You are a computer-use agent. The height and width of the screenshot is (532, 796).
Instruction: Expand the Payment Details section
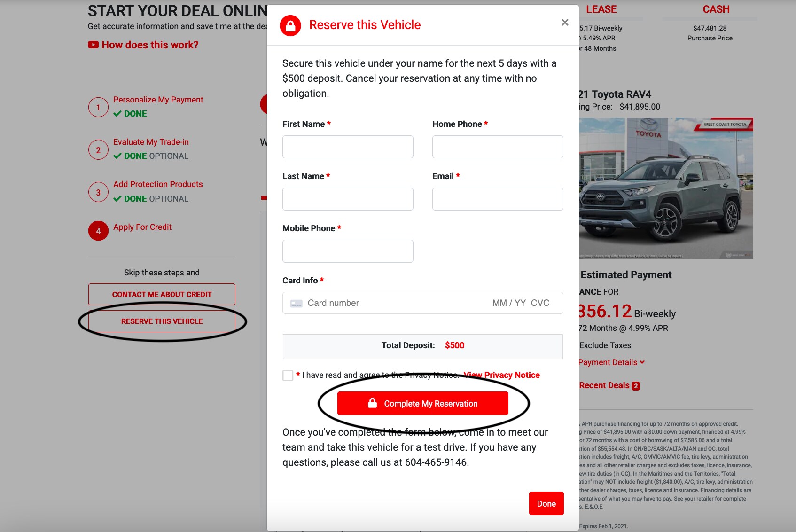[612, 362]
